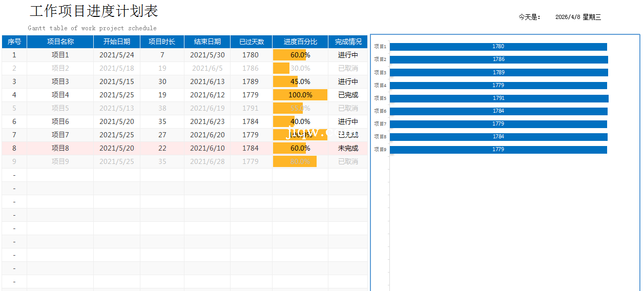The width and height of the screenshot is (644, 291).
Task: Select 项目2's 已取消 status cell
Action: pos(348,68)
